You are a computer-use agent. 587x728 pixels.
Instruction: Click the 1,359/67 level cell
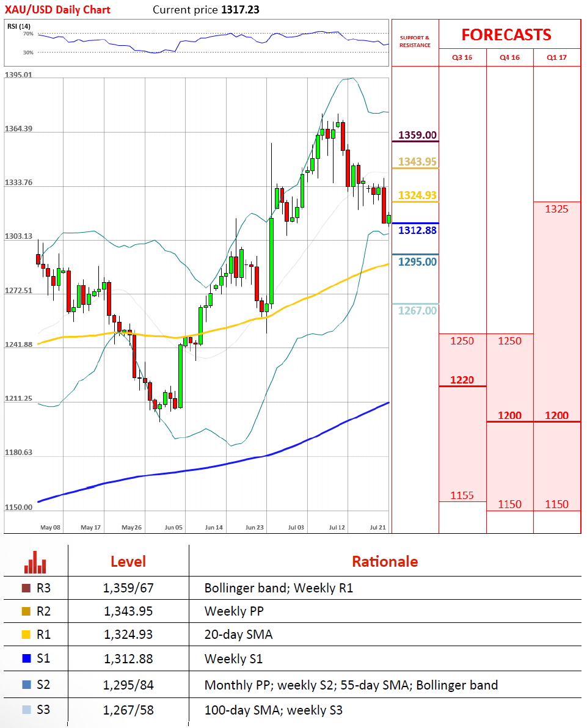[128, 588]
